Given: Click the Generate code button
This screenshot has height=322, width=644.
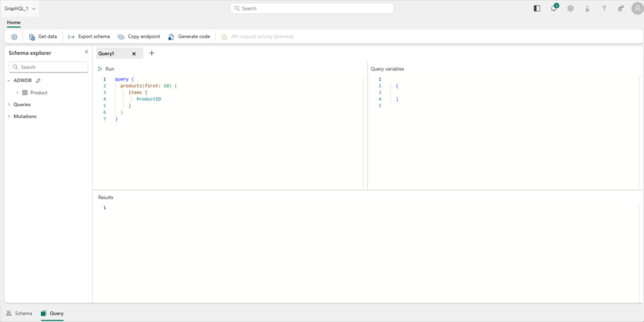Looking at the screenshot, I should [x=189, y=37].
